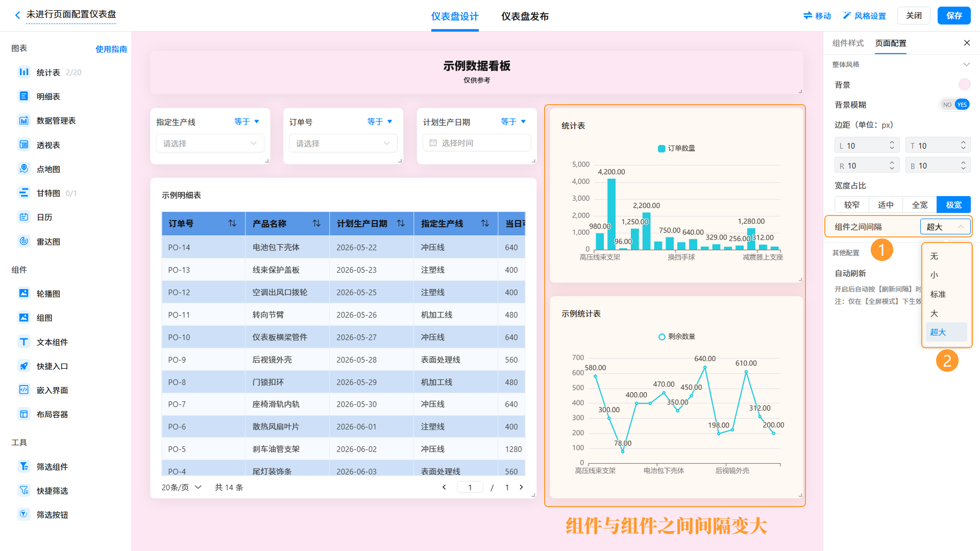Select the 快捷入口 rocket icon
The image size is (980, 551).
coord(24,366)
